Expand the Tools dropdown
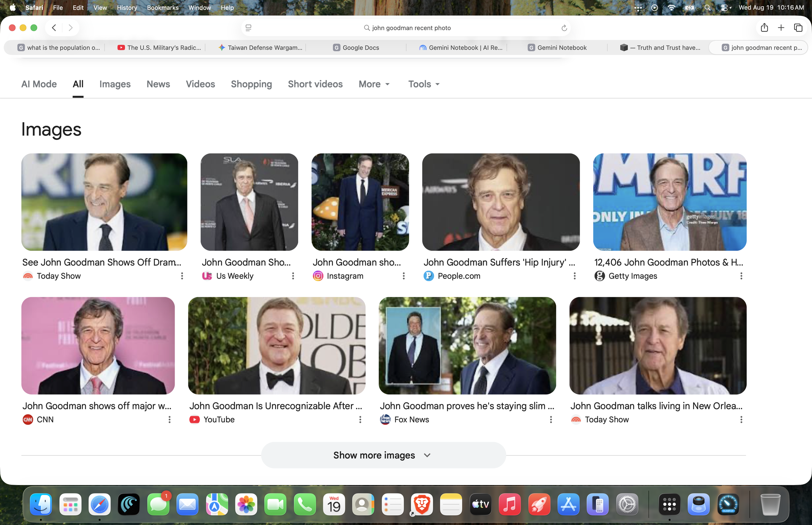This screenshot has height=525, width=812. [x=424, y=84]
